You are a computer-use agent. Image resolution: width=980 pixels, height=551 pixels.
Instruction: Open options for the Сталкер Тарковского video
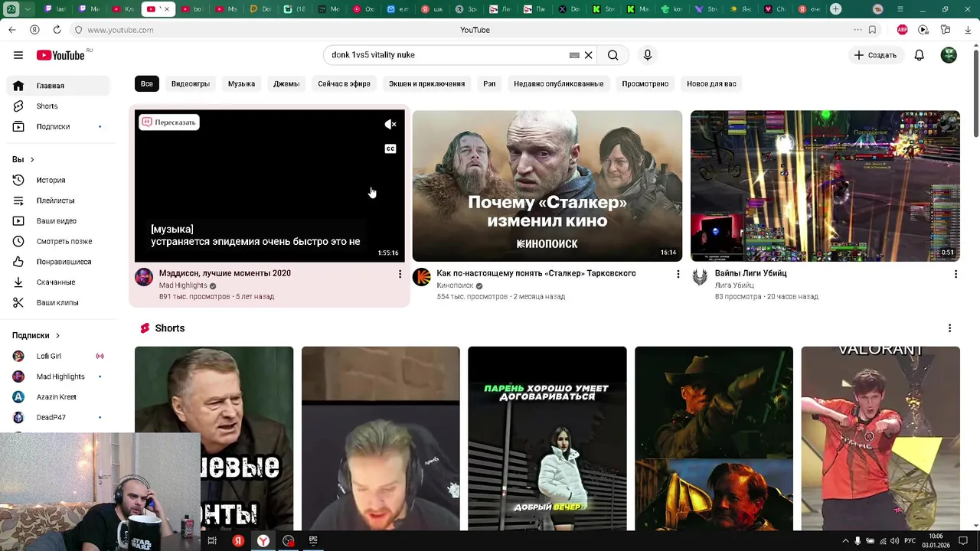click(x=678, y=274)
